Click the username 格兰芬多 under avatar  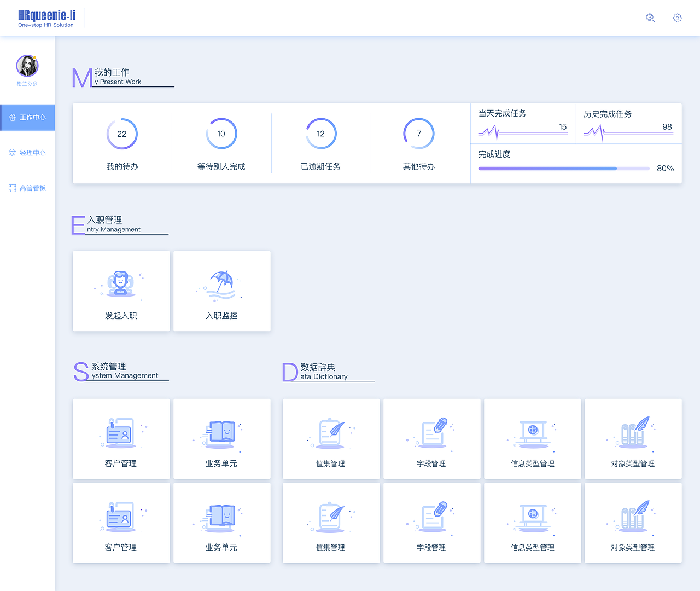pos(27,84)
